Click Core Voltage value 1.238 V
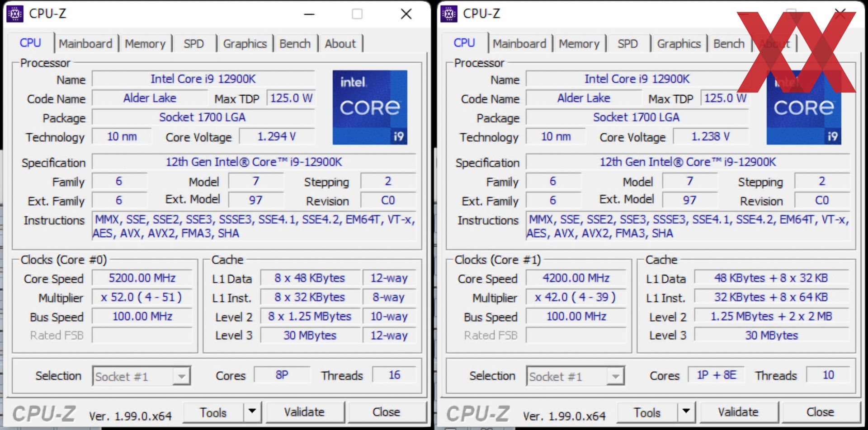 [711, 136]
